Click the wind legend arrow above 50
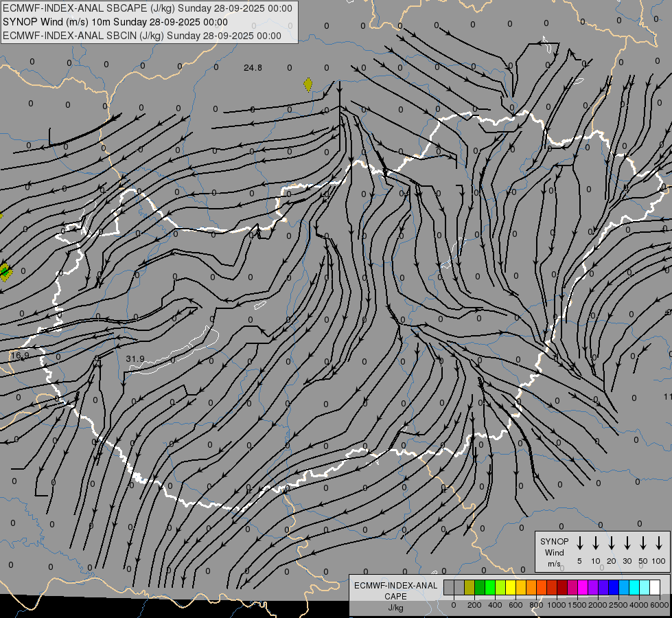Image resolution: width=672 pixels, height=618 pixels. 643,543
